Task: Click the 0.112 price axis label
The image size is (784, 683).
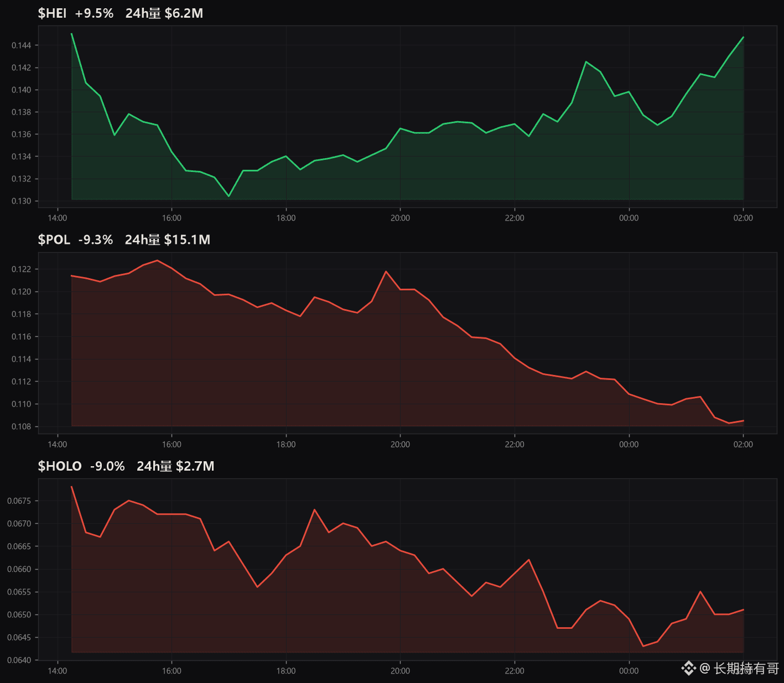Action: pyautogui.click(x=22, y=382)
